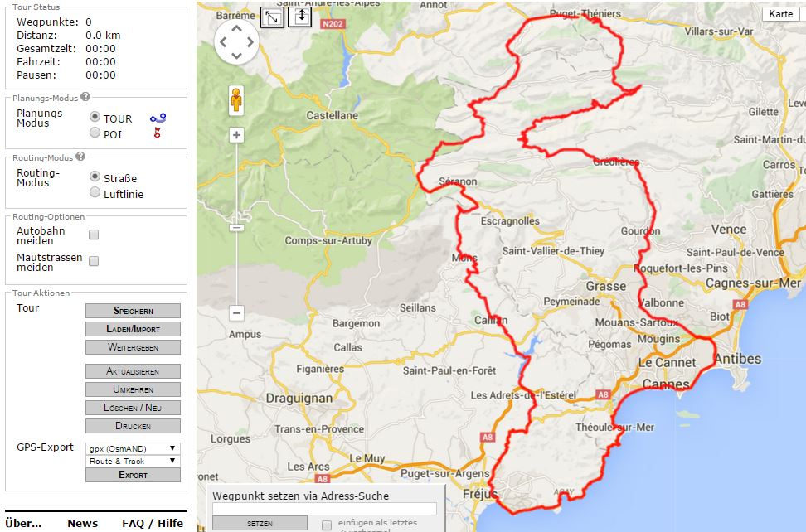Open help icon next to Planungs-Modus

click(x=85, y=98)
